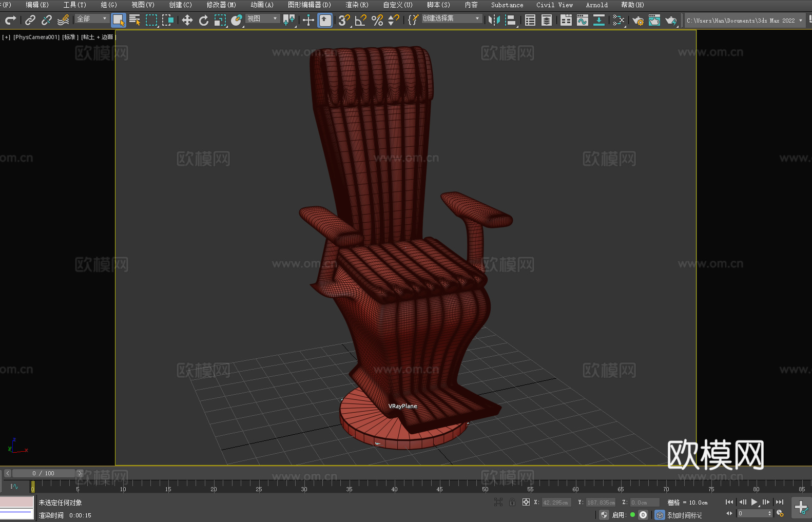Click Use Pivot Point Center icon
This screenshot has height=522, width=812.
pos(289,20)
